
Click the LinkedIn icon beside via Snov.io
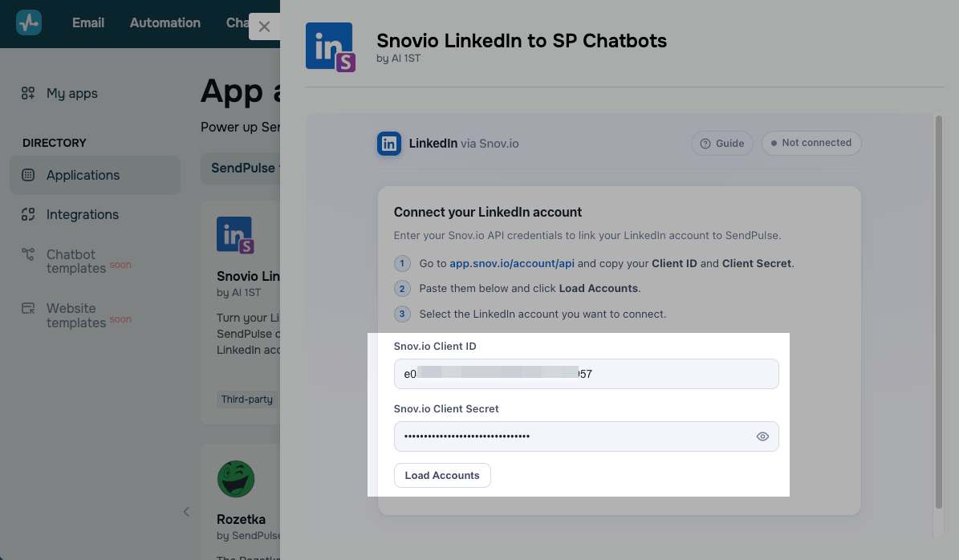click(389, 144)
